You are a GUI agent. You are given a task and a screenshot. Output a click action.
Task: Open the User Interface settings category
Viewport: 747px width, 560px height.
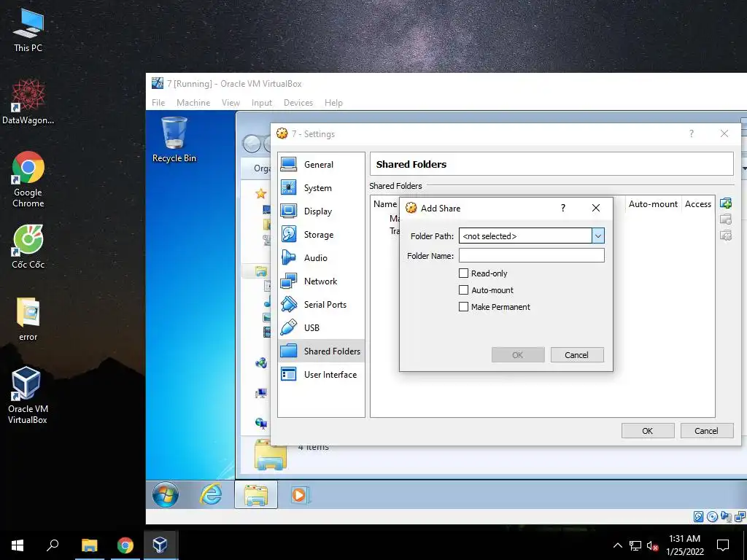321,374
